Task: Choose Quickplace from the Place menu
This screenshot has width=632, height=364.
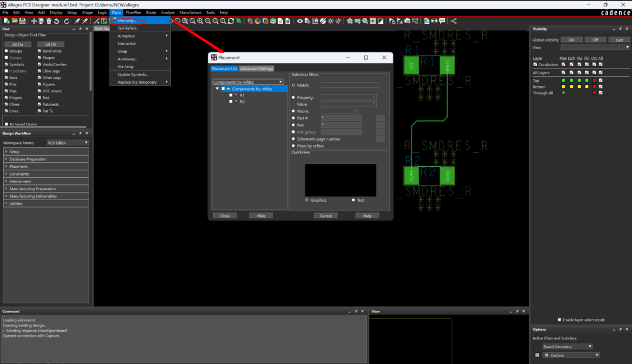Action: 128,28
